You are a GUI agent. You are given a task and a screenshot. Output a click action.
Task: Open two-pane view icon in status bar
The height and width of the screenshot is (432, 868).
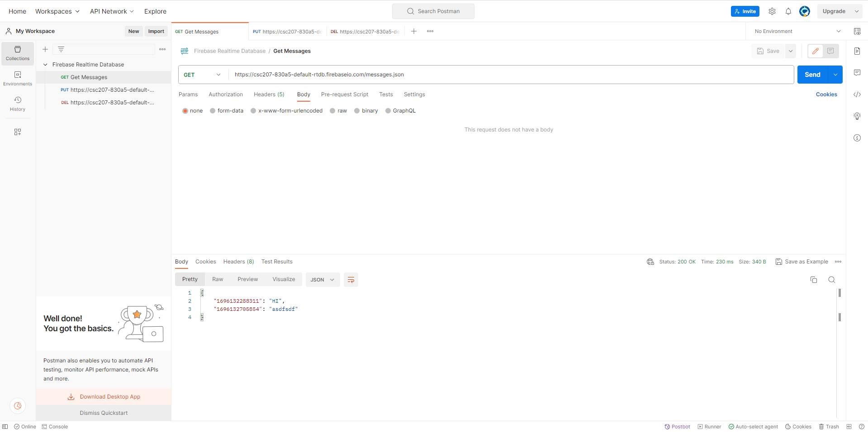[x=849, y=427]
